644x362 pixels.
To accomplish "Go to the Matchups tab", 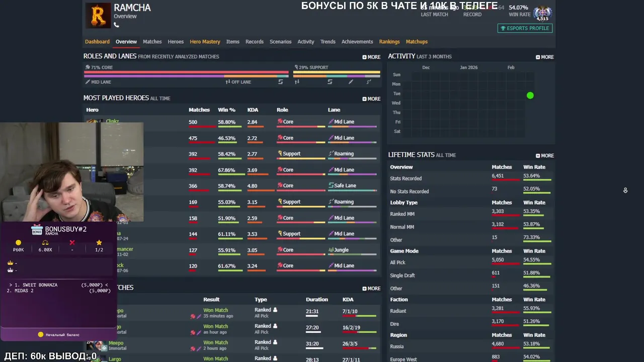I will [417, 42].
